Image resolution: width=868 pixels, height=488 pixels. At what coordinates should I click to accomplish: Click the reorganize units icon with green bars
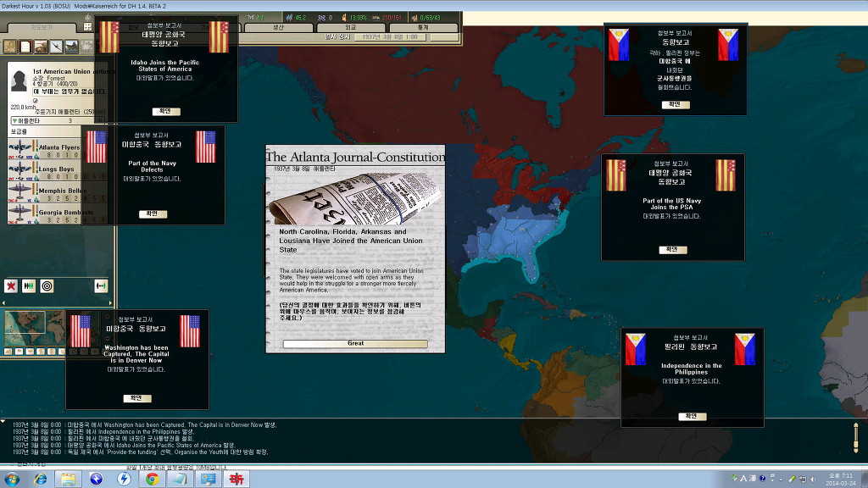29,286
